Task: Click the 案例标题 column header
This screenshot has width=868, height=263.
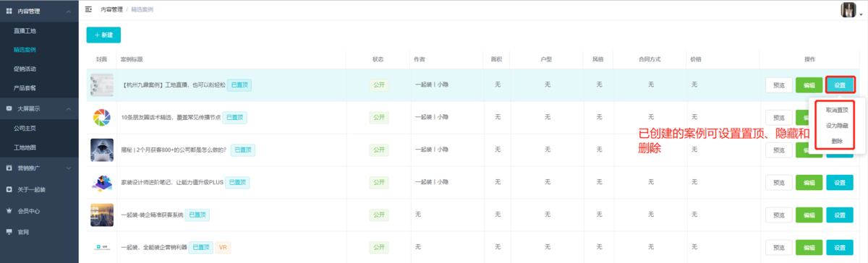Action: click(131, 59)
